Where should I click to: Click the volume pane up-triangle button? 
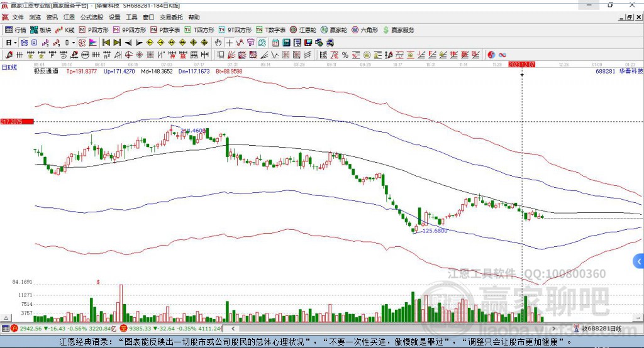6,318
